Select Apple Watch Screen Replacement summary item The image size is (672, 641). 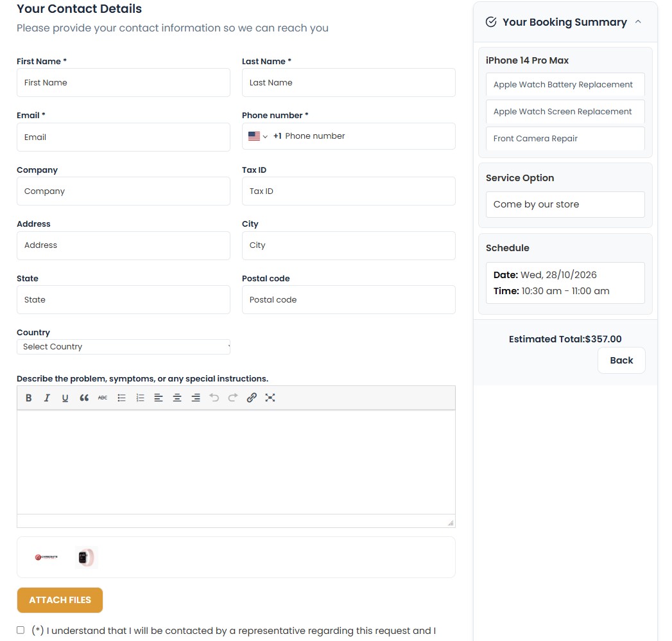click(x=565, y=112)
